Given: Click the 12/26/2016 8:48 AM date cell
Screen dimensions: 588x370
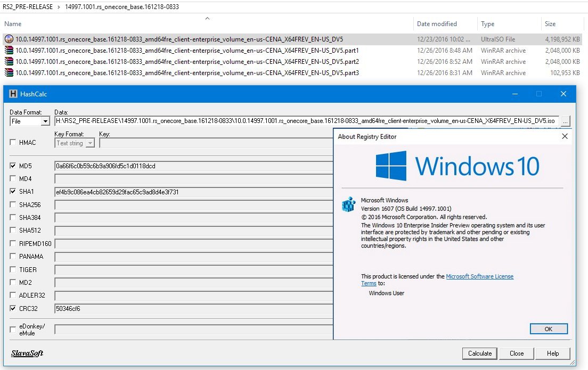Looking at the screenshot, I should [445, 50].
